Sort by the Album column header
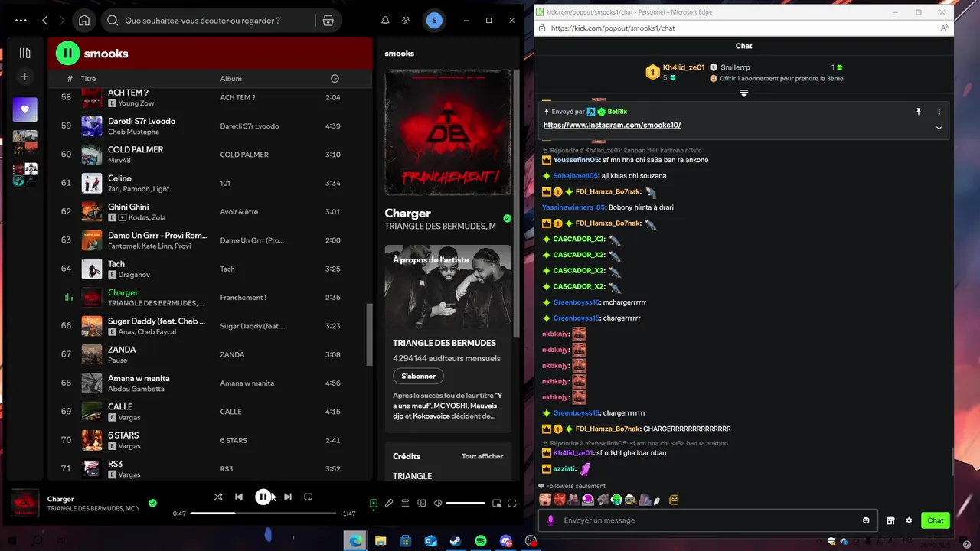This screenshot has height=551, width=980. pos(230,78)
